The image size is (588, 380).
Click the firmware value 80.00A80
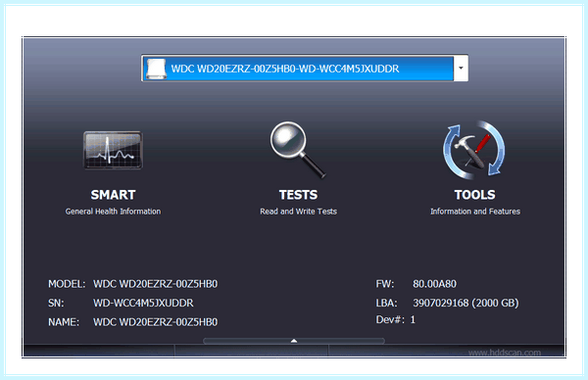[x=434, y=284]
